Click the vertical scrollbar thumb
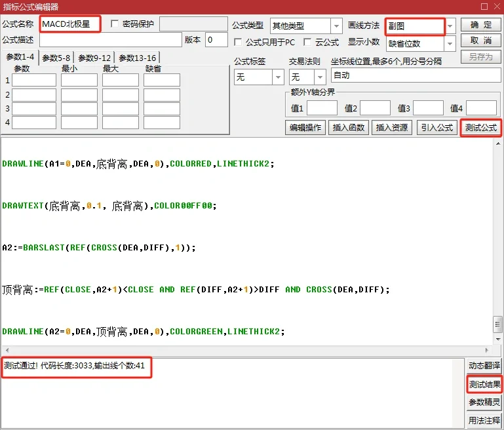Viewport: 504px width, 430px height. (x=498, y=324)
